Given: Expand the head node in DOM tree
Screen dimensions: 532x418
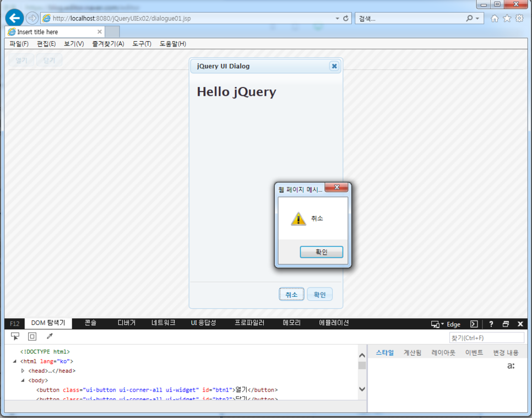Looking at the screenshot, I should (x=23, y=371).
